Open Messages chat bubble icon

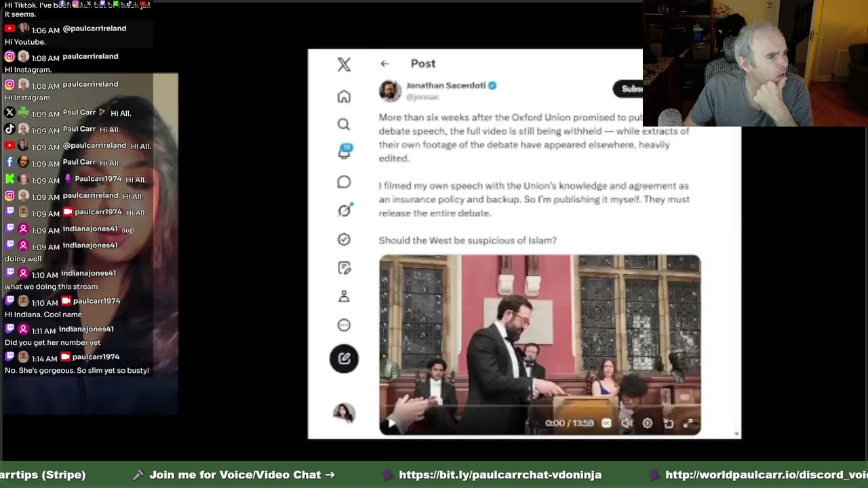(344, 182)
